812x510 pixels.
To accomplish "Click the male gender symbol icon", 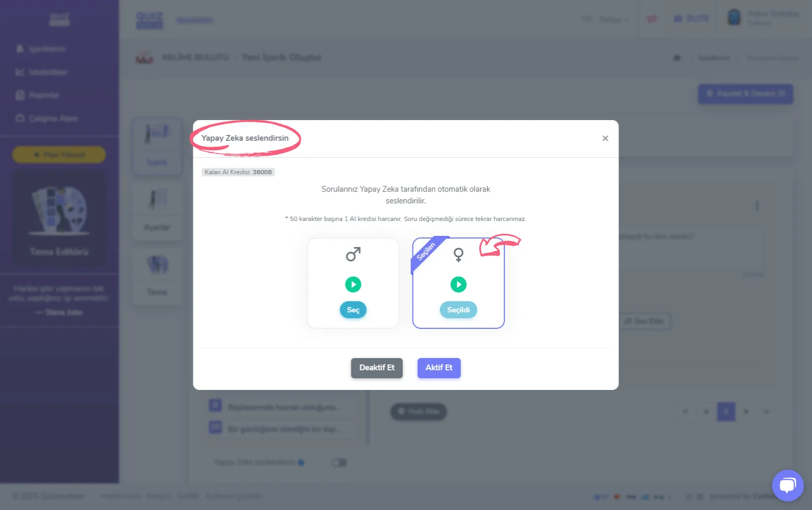I will (x=353, y=254).
